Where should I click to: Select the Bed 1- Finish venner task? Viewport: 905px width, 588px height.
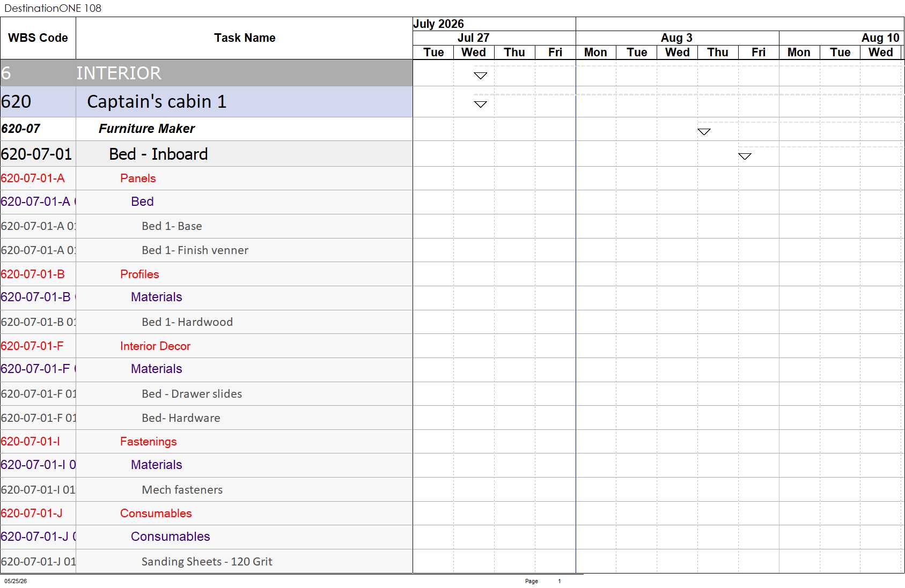tap(195, 250)
